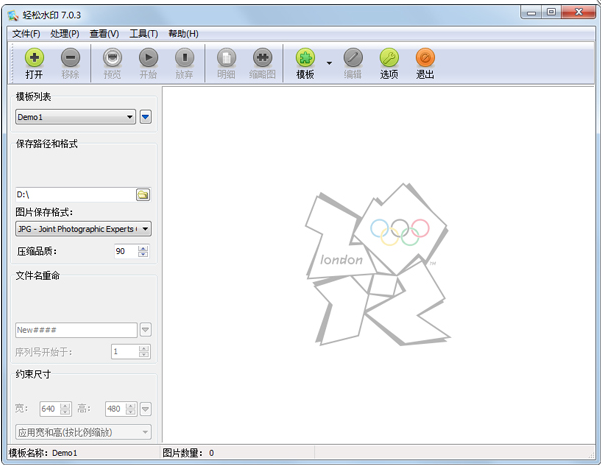Click blue arrow button next to Demo1
Image resolution: width=601 pixels, height=466 pixels.
pos(145,117)
